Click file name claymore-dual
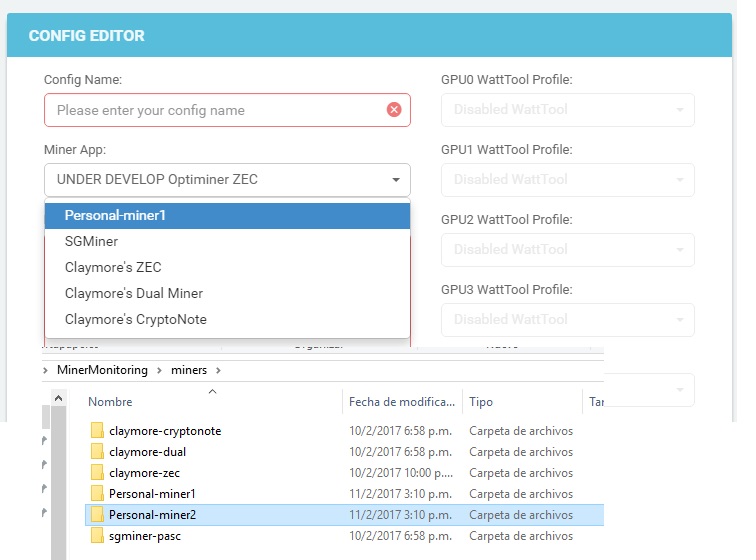This screenshot has height=560, width=756. (147, 452)
